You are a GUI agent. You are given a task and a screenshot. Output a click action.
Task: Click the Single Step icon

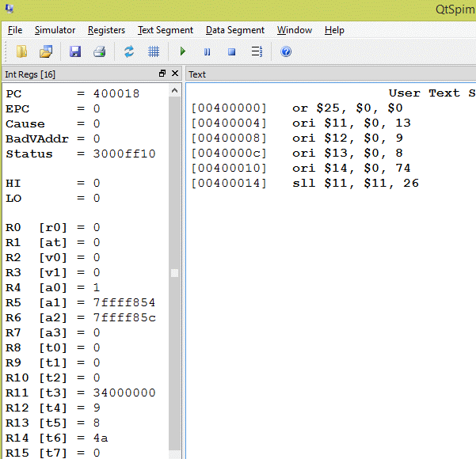[256, 52]
